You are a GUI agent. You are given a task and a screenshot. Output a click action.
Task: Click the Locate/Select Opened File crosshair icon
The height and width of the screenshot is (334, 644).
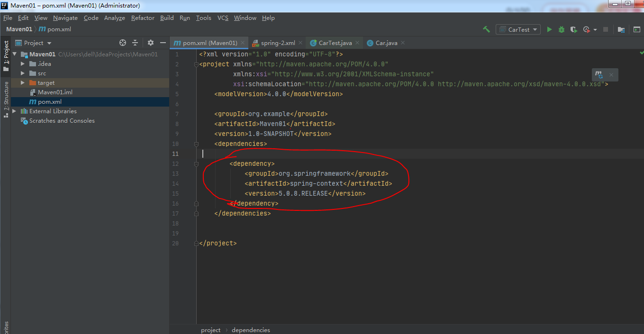coord(123,43)
